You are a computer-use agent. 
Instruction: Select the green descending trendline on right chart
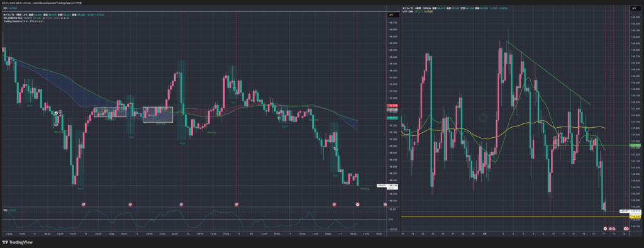(x=548, y=73)
